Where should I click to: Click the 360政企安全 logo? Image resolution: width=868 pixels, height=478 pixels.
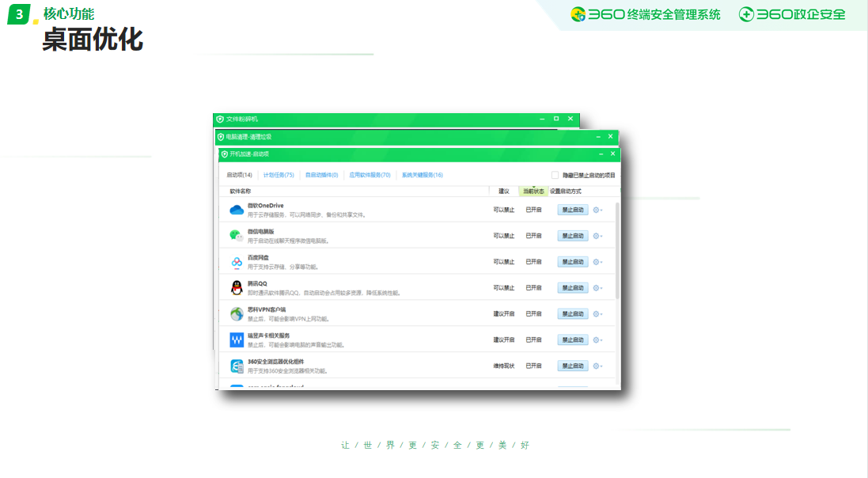792,14
